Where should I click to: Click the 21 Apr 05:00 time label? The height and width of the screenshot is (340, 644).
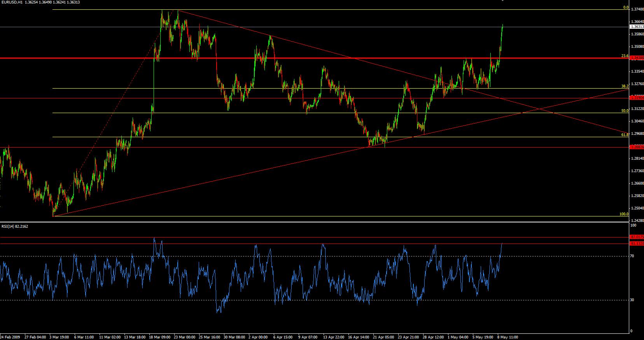click(x=383, y=337)
